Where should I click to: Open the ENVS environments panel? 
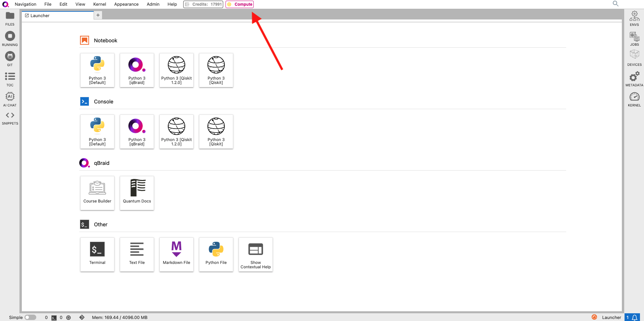[634, 19]
